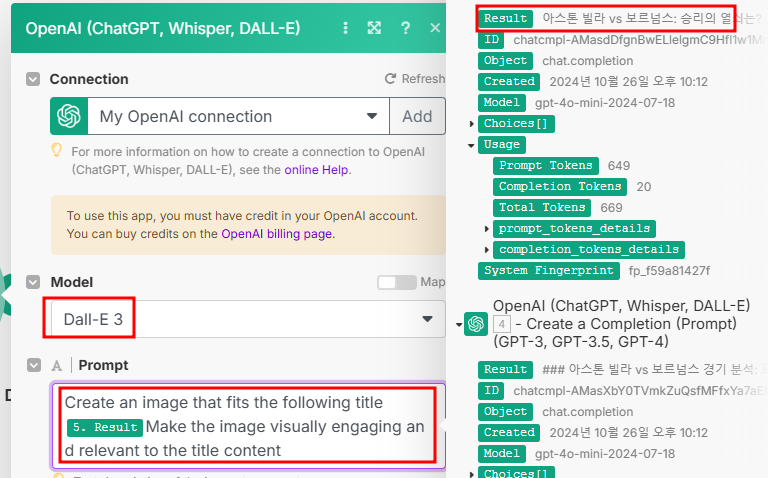
Task: Click the first Model label above Choices
Action: (x=502, y=103)
